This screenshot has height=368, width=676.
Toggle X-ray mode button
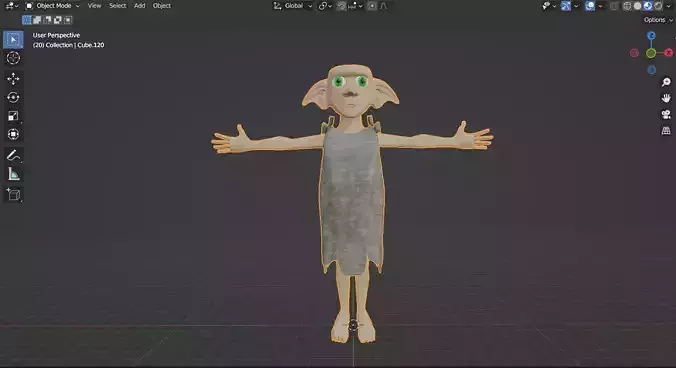coord(613,6)
